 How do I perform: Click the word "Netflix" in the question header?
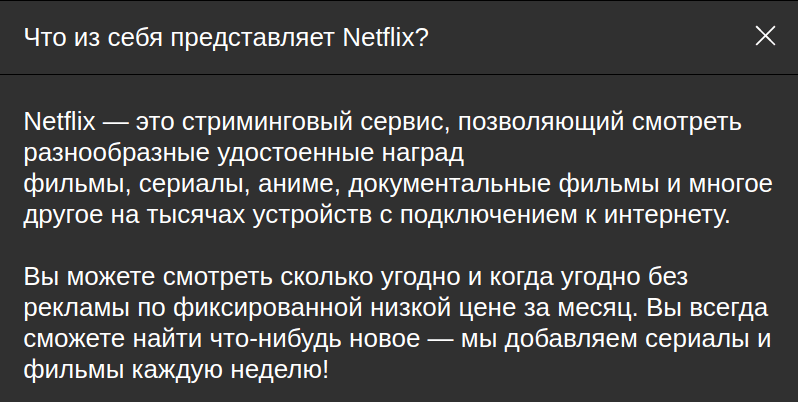click(385, 37)
